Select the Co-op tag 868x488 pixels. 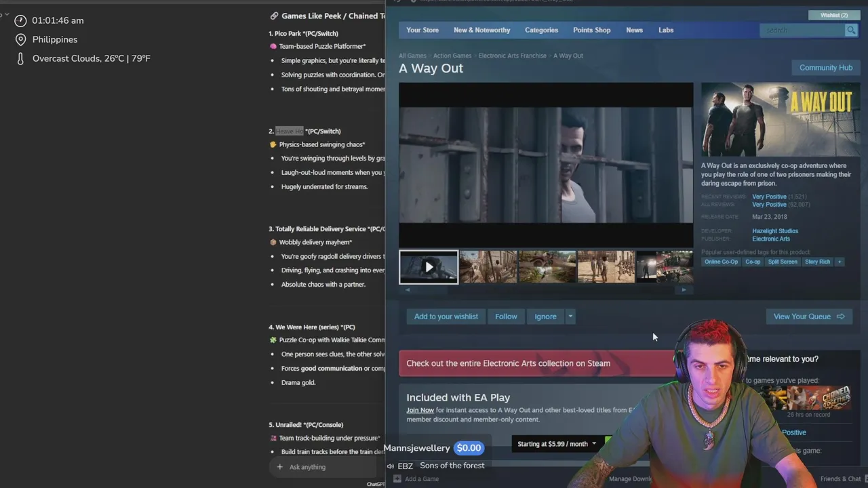pyautogui.click(x=753, y=262)
